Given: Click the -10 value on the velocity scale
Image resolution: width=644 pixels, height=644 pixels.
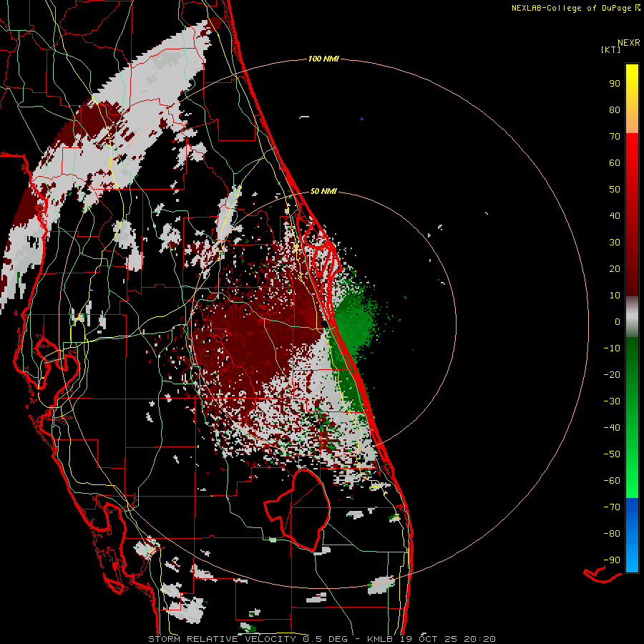Looking at the screenshot, I should [x=612, y=348].
